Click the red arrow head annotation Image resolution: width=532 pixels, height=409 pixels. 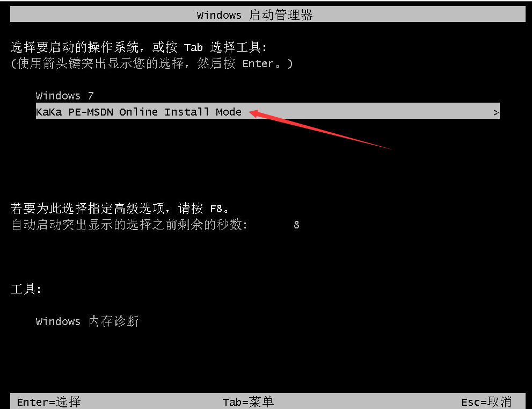pos(258,113)
